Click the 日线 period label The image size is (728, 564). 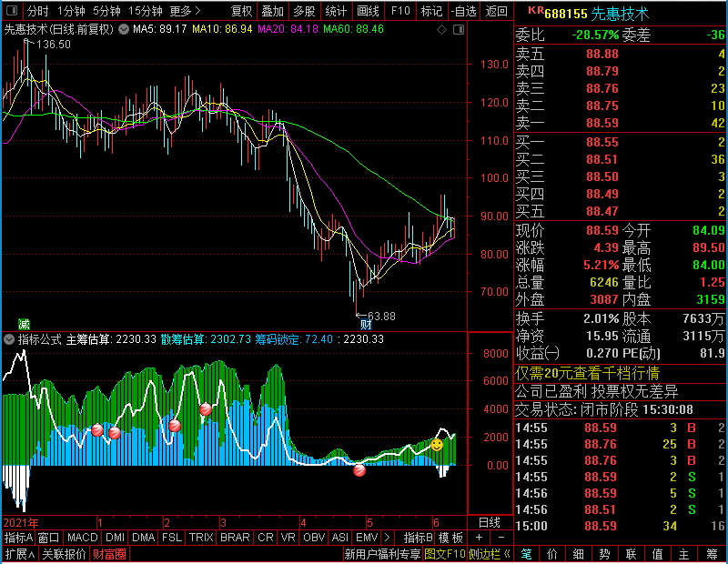(490, 523)
